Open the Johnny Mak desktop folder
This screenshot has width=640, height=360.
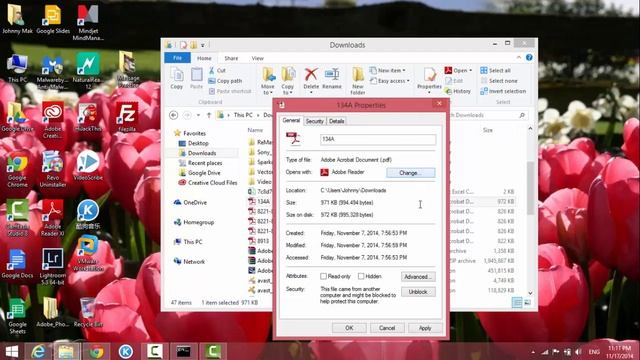point(17,18)
